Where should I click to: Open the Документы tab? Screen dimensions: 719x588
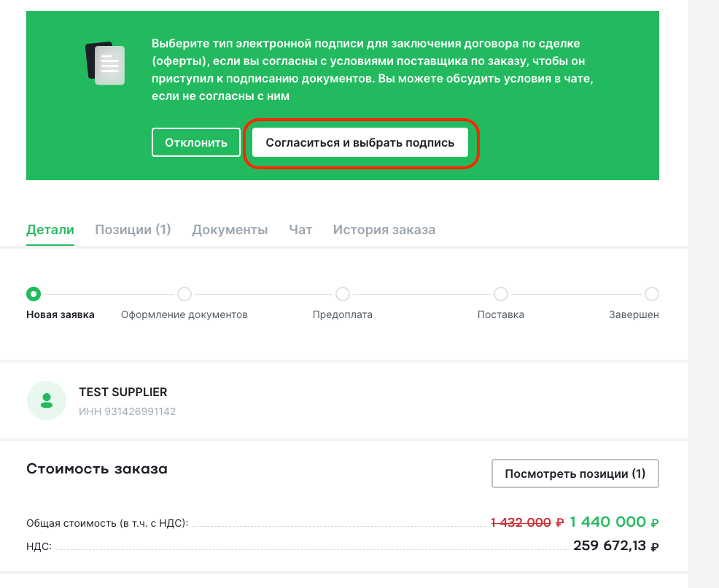230,229
